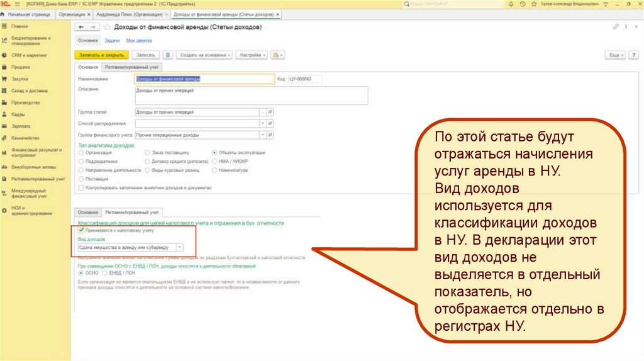The width and height of the screenshot is (644, 361).
Task: Click the Закупки cart icon in sidebar
Action: click(x=4, y=79)
